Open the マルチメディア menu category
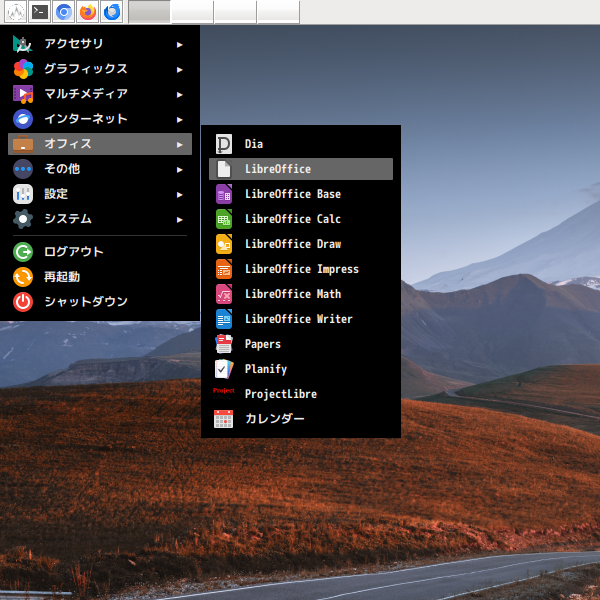This screenshot has height=600, width=600. 85,94
